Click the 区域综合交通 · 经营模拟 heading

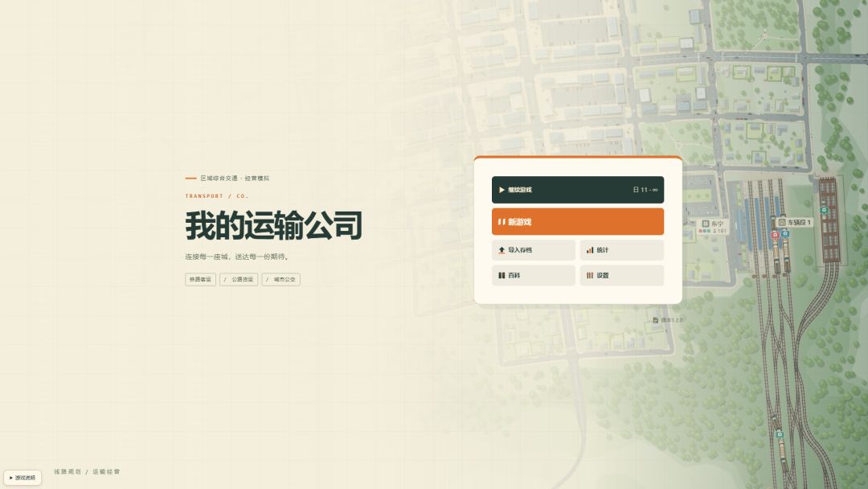coord(235,179)
